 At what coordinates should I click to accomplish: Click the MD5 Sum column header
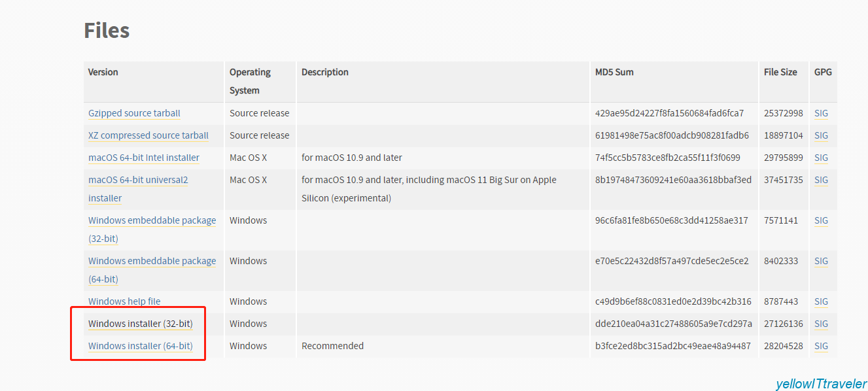614,72
